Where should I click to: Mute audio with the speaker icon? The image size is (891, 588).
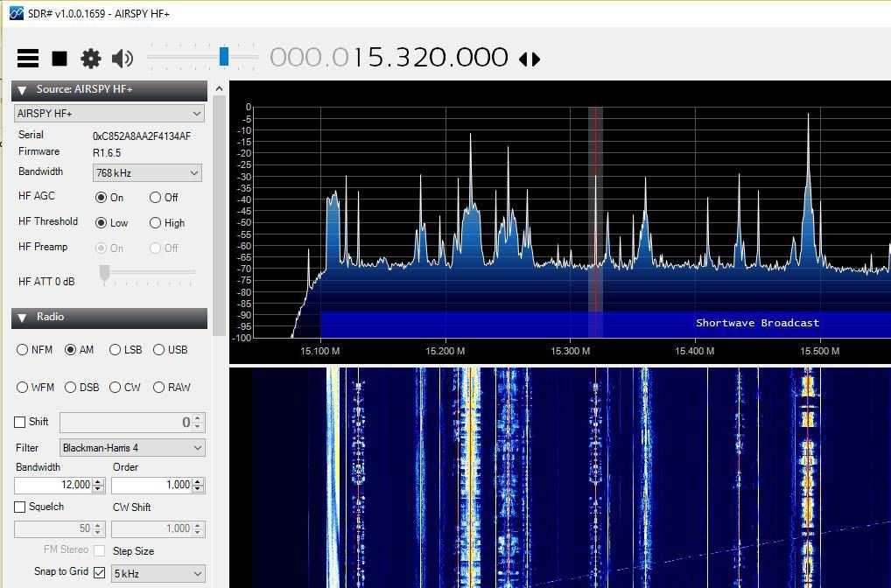(123, 58)
